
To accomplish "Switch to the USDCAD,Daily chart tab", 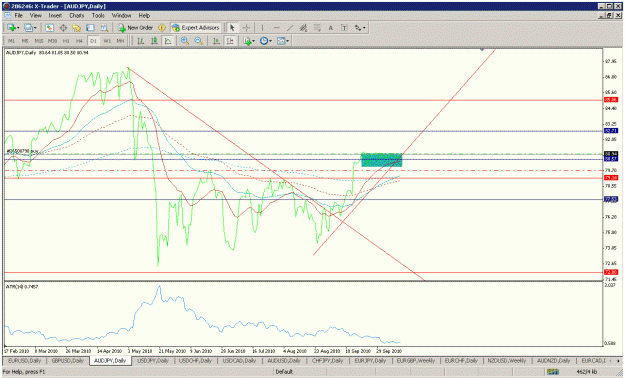I will 239,361.
